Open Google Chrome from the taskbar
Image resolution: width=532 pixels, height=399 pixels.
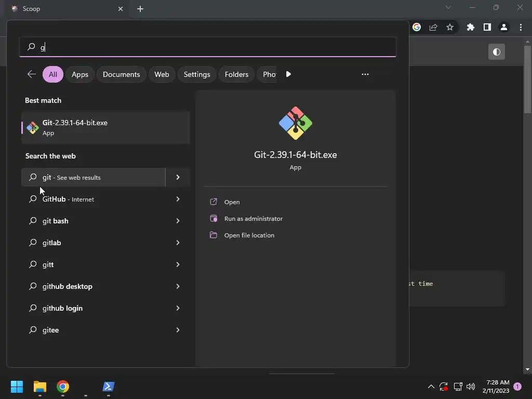(x=63, y=387)
